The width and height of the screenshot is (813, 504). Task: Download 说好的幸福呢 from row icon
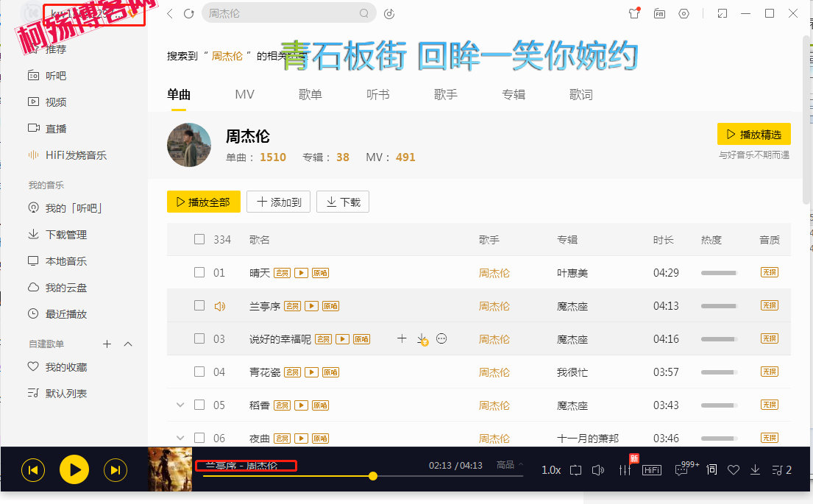422,339
